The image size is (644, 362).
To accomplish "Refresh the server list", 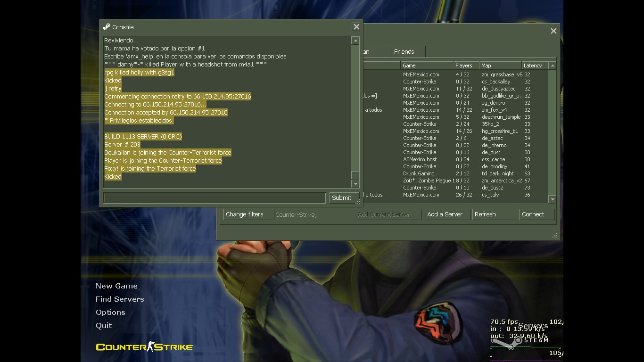I will pos(495,214).
